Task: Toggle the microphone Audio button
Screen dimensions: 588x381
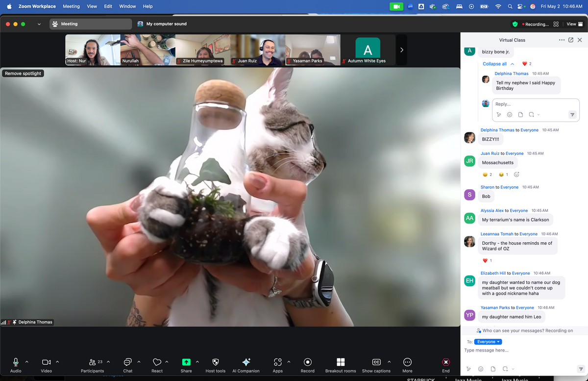Action: coord(16,362)
